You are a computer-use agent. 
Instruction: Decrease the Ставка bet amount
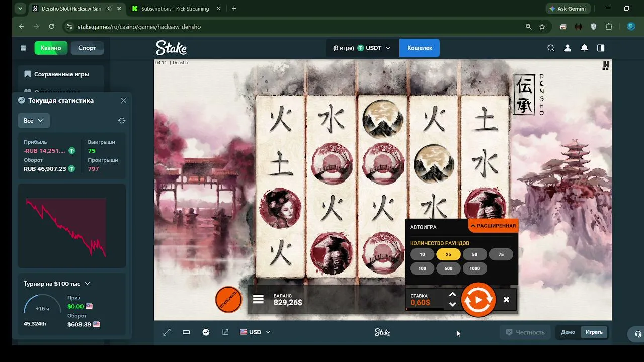coord(452,304)
